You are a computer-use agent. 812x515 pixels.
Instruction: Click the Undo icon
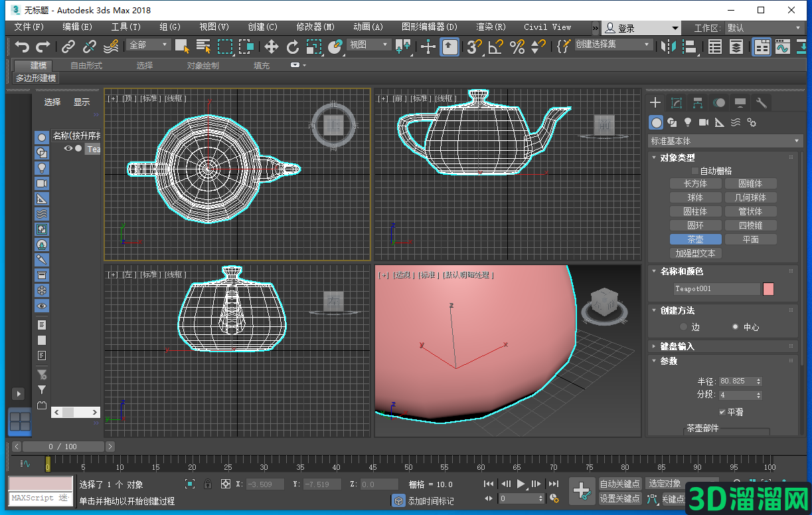point(22,47)
